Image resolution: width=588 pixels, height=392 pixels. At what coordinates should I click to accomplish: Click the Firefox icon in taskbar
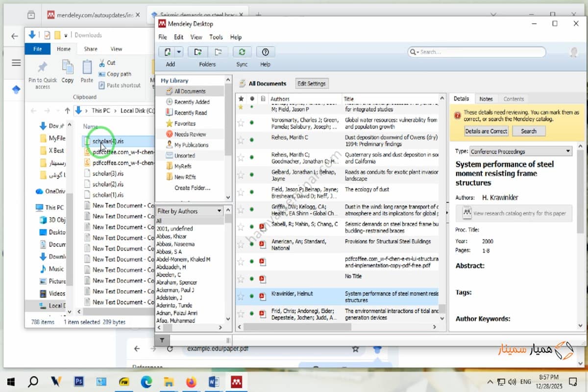[191, 381]
